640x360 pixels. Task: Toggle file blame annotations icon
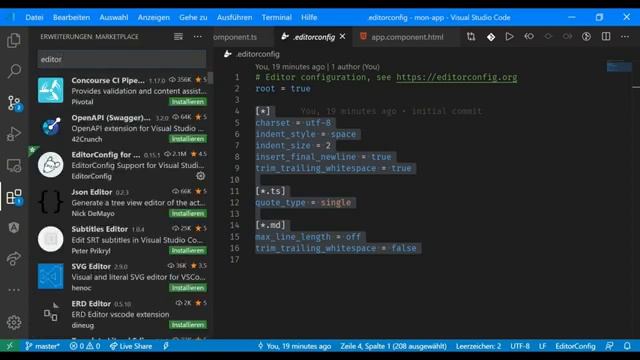[586, 36]
